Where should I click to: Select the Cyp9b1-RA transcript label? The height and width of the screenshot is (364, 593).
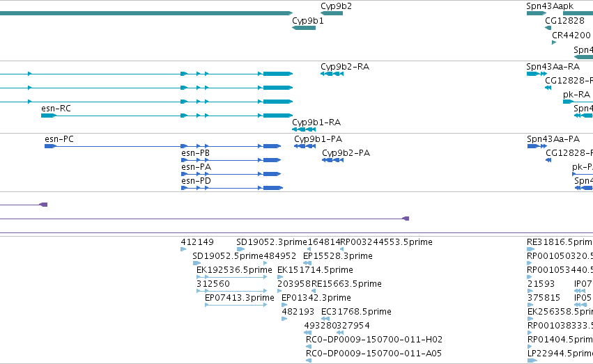(316, 122)
